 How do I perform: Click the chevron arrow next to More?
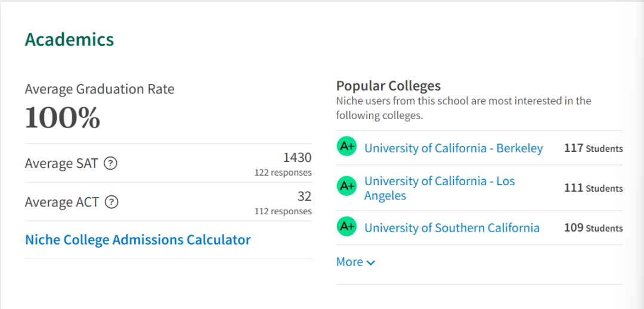370,263
